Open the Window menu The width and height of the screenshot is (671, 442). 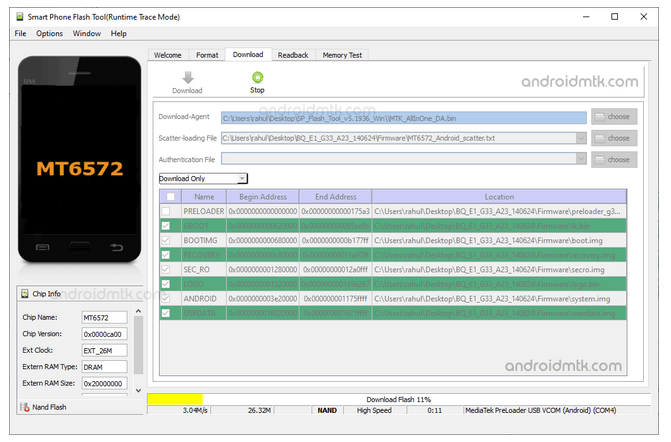click(86, 33)
